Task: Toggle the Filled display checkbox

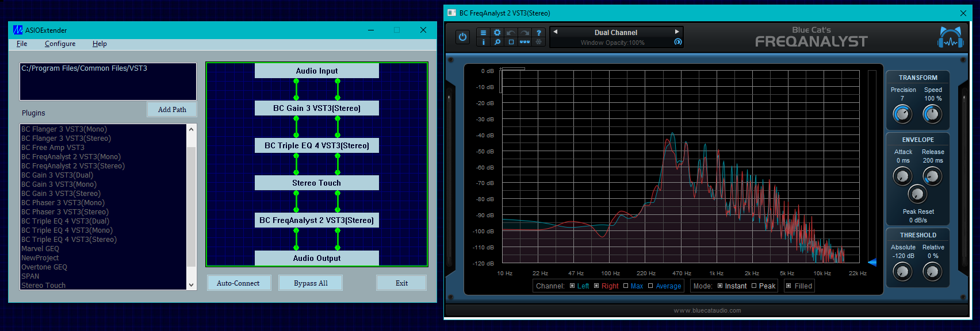Action: [x=788, y=286]
